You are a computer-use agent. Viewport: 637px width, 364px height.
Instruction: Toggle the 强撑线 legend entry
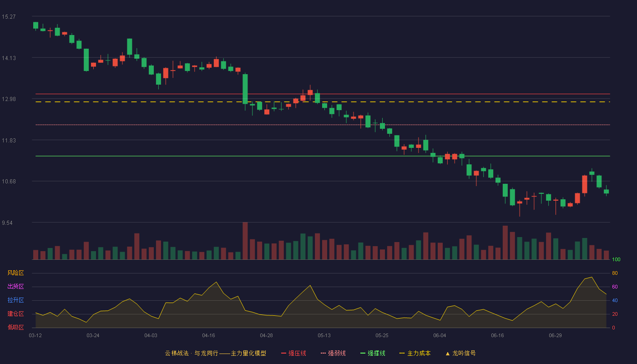click(x=373, y=353)
